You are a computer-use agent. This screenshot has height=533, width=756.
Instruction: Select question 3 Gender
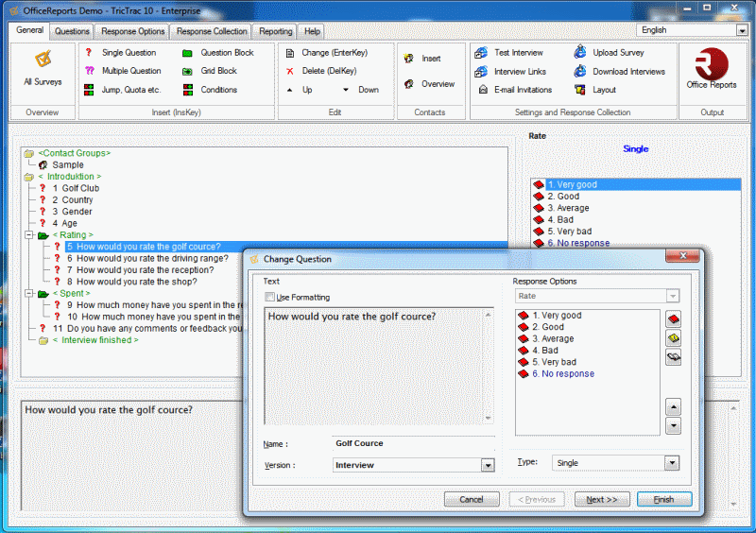click(x=72, y=212)
